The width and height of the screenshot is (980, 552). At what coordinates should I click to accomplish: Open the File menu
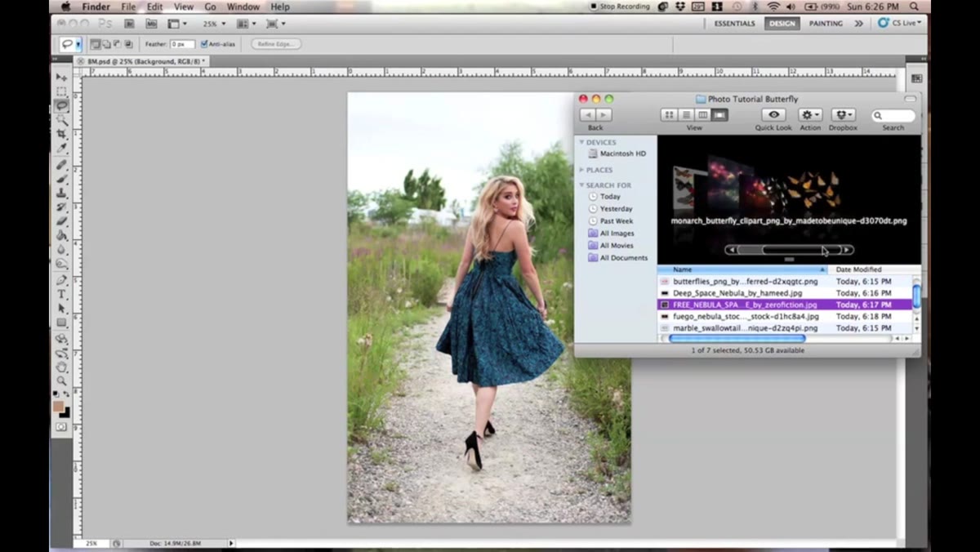(129, 7)
